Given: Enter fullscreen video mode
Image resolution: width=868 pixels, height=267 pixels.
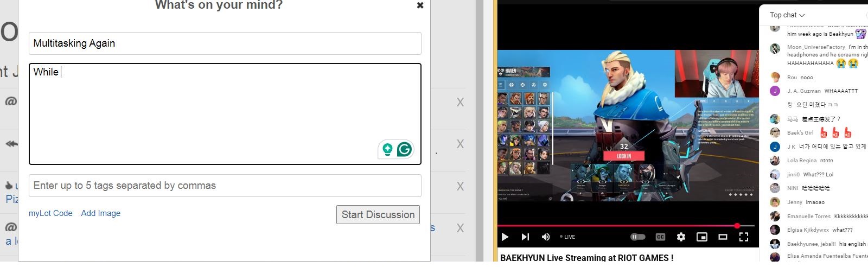Looking at the screenshot, I should coord(744,237).
